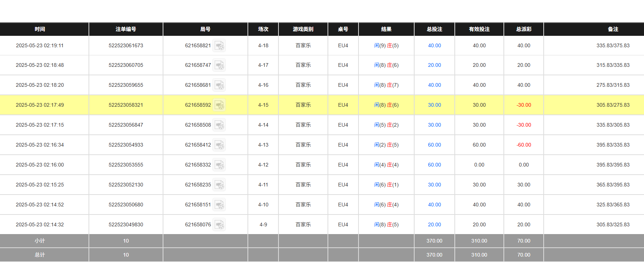Click the 闲(9) 庄(5) result cell
Screen dimensions: 644x271
tap(386, 45)
